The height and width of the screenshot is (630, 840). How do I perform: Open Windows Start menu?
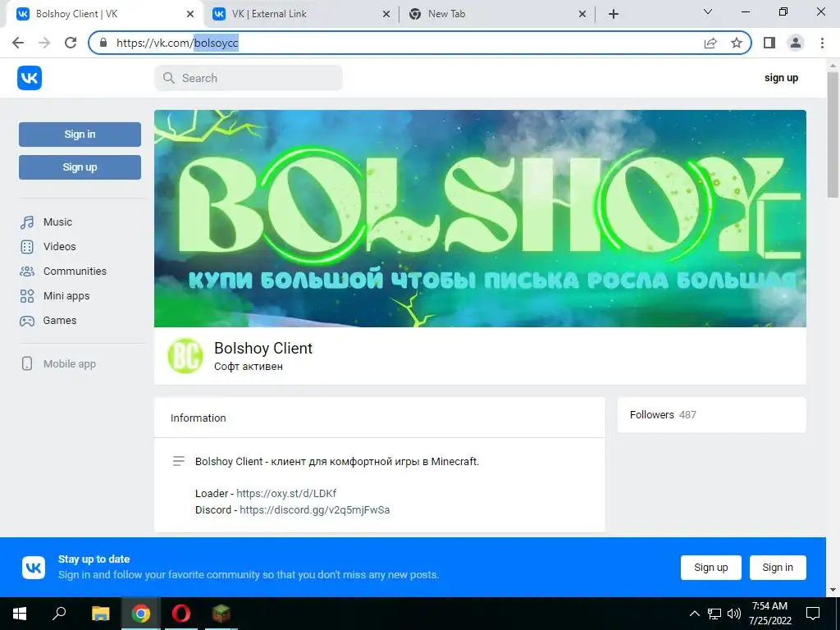(20, 614)
